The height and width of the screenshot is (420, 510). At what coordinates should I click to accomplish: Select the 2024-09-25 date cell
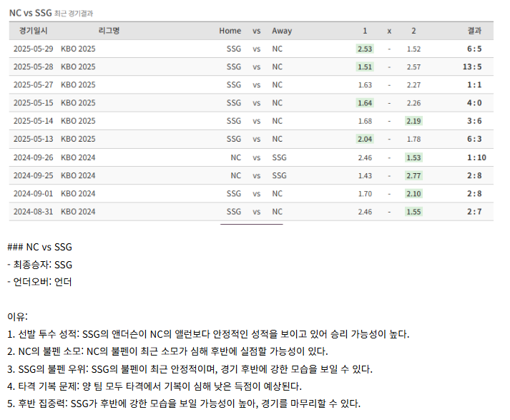[33, 176]
